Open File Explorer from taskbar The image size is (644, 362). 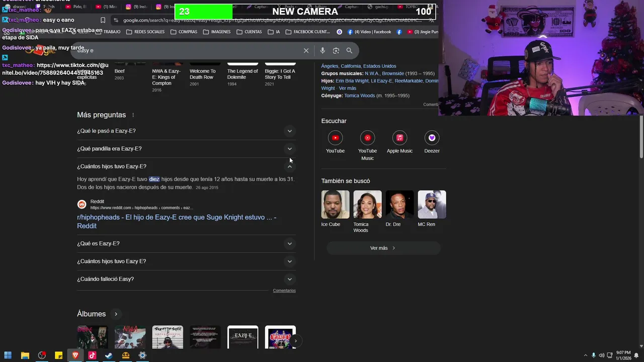[x=25, y=355]
